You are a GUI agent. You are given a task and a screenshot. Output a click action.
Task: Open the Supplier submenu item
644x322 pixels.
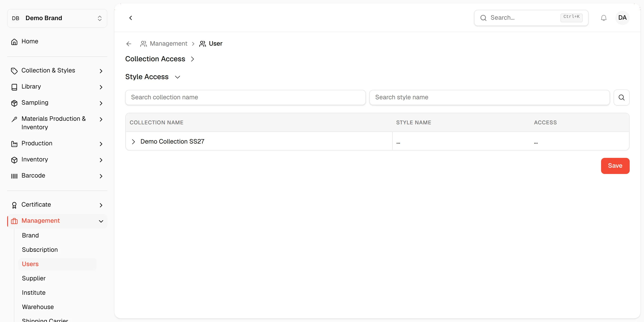34,278
